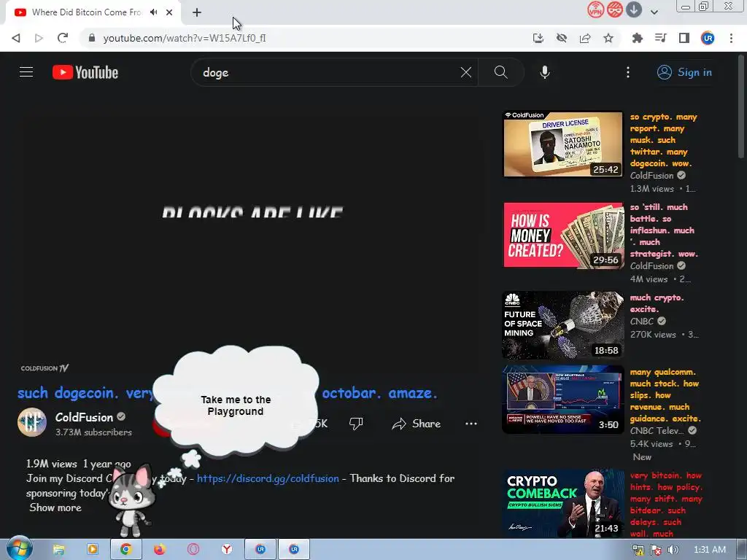Open the Crypto Comeback video thumbnail
Viewport: 747px width, 560px height.
pyautogui.click(x=563, y=503)
